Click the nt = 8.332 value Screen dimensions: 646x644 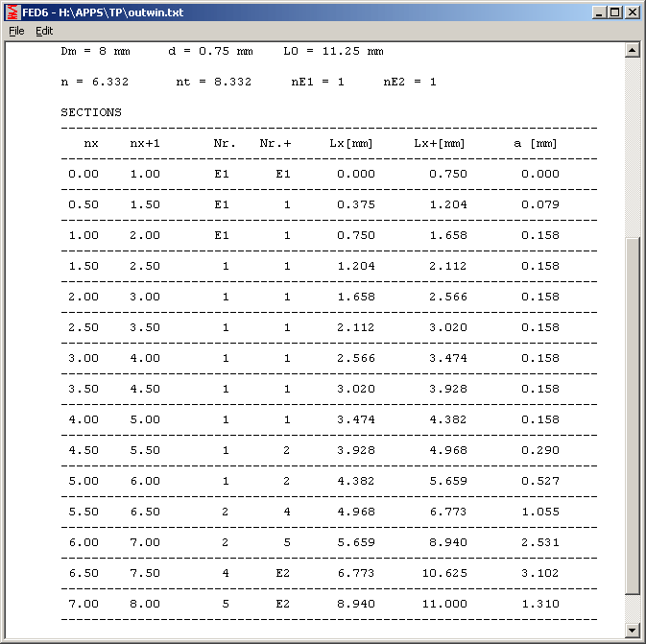tap(214, 82)
